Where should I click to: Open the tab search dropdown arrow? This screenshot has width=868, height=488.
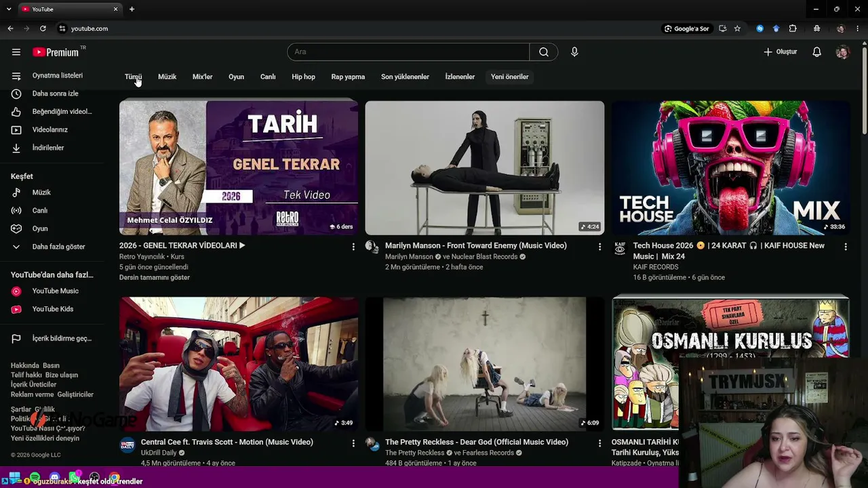(8, 9)
